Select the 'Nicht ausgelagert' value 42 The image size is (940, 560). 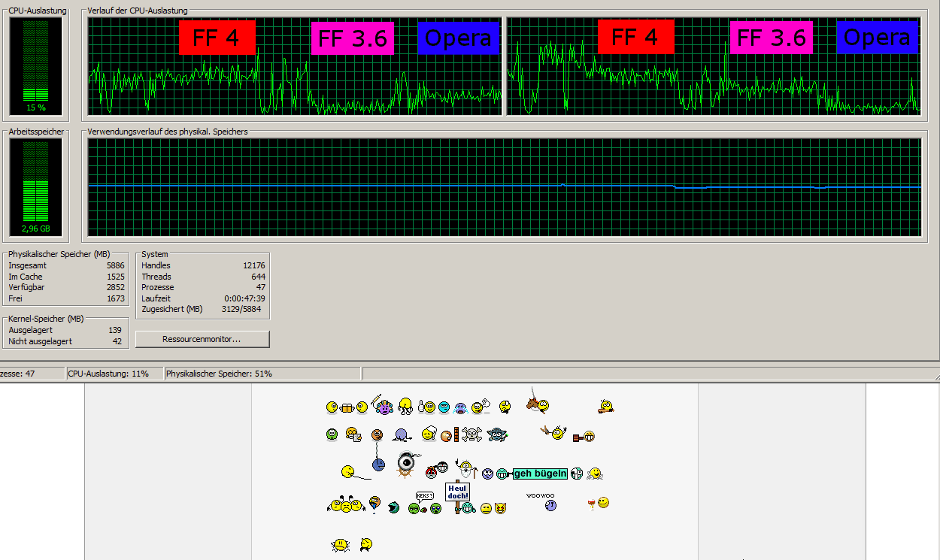pos(117,341)
